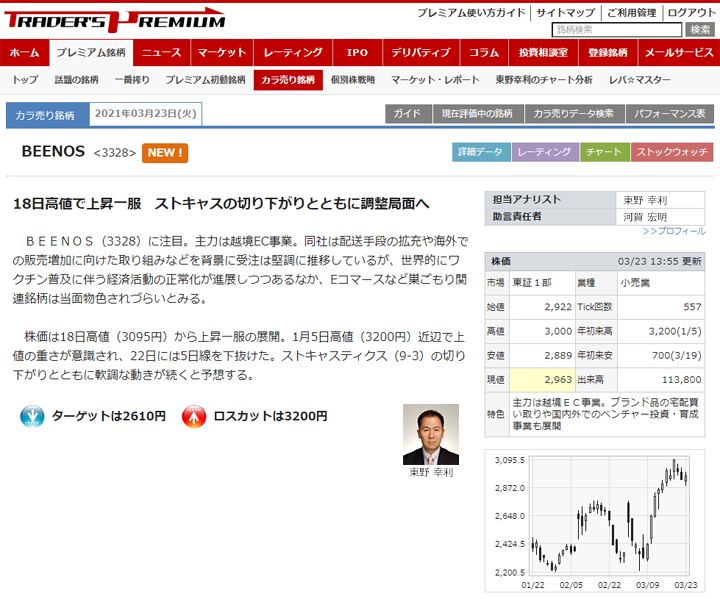This screenshot has height=599, width=720.
Task: Click the カラ売りデータ検索 button
Action: [x=574, y=114]
